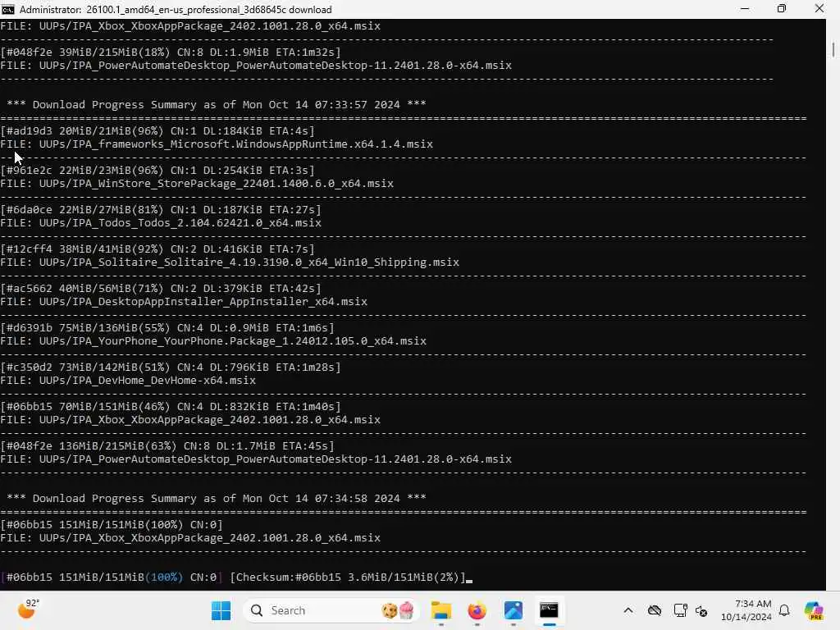Screen dimensions: 840x630
Task: Click the muted volume tray icon
Action: 701,610
